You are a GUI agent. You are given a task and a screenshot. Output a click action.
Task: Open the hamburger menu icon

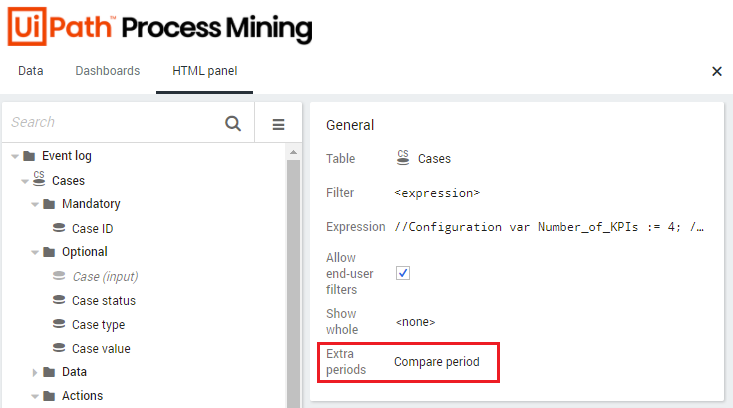coord(279,124)
